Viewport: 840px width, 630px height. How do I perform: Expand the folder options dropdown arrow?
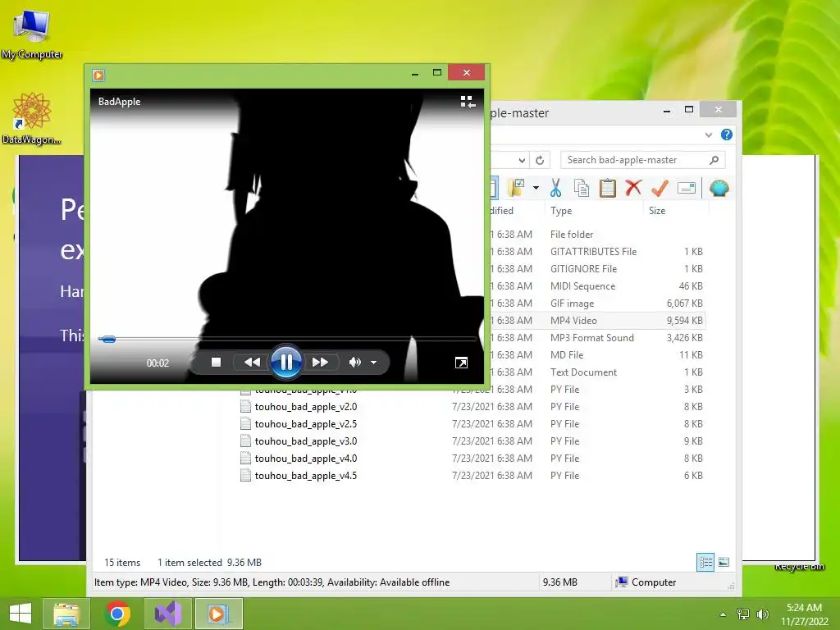coord(536,188)
